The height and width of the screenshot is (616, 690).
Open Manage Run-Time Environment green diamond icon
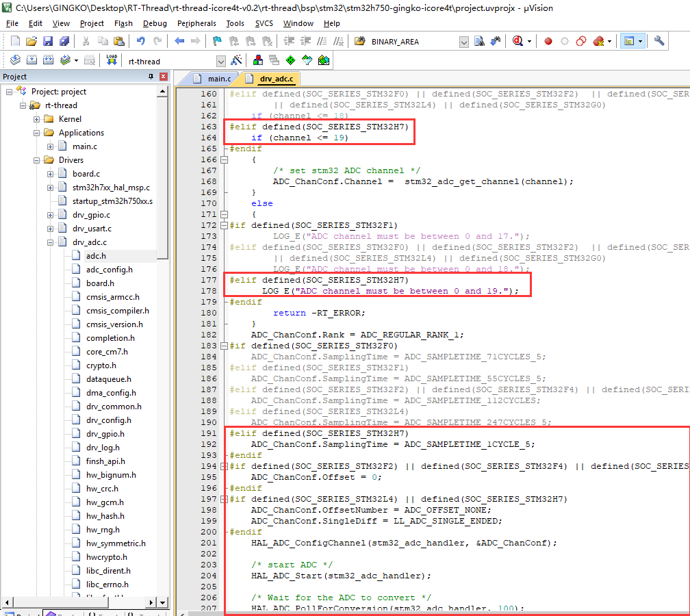[x=290, y=61]
